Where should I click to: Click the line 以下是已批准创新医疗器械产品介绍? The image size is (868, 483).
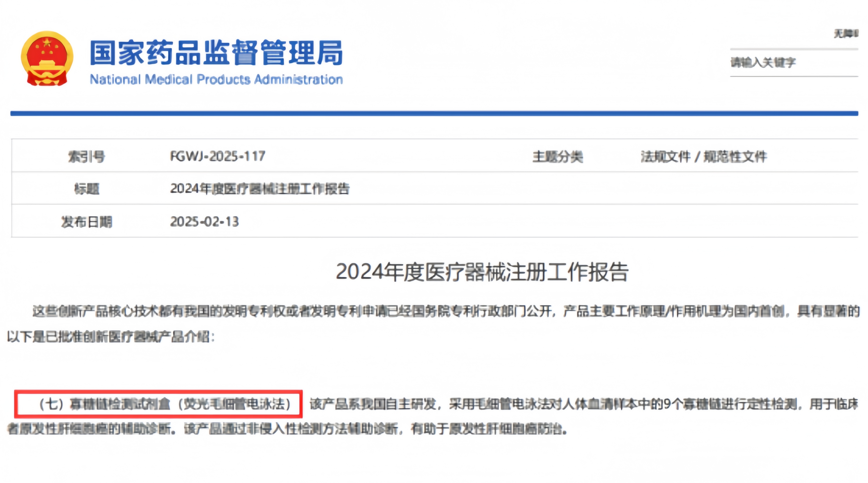click(111, 337)
